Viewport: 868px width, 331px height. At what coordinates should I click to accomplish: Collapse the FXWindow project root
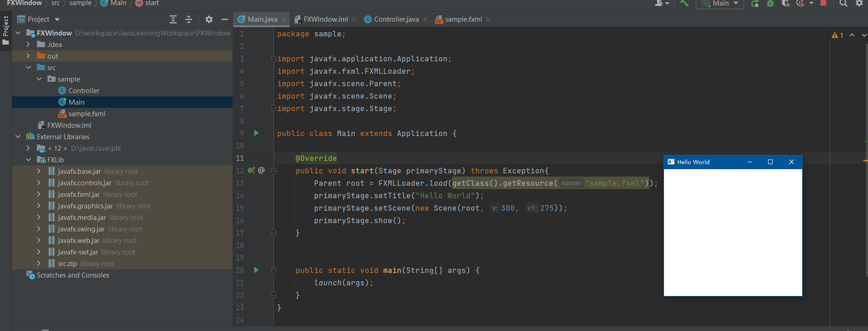[18, 33]
